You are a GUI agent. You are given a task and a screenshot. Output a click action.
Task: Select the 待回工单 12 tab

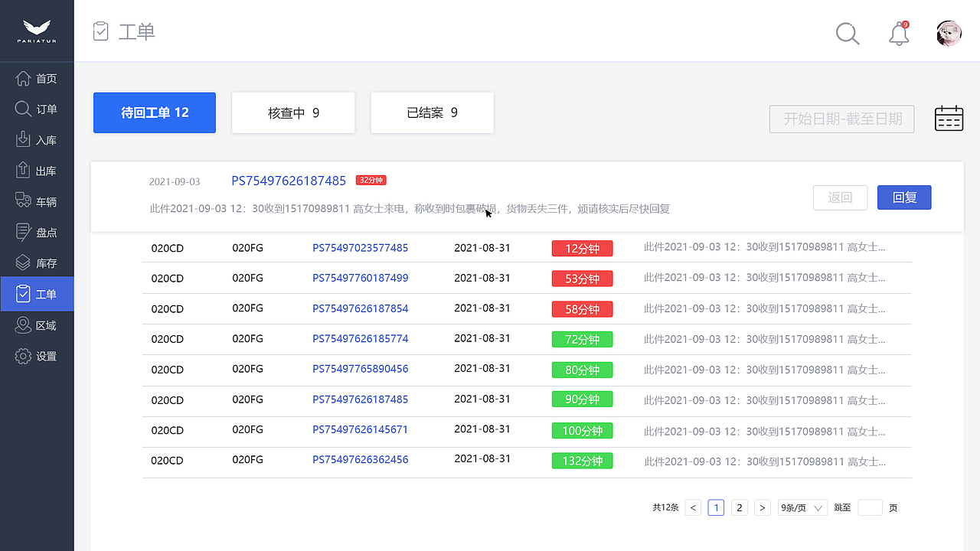[x=154, y=112]
